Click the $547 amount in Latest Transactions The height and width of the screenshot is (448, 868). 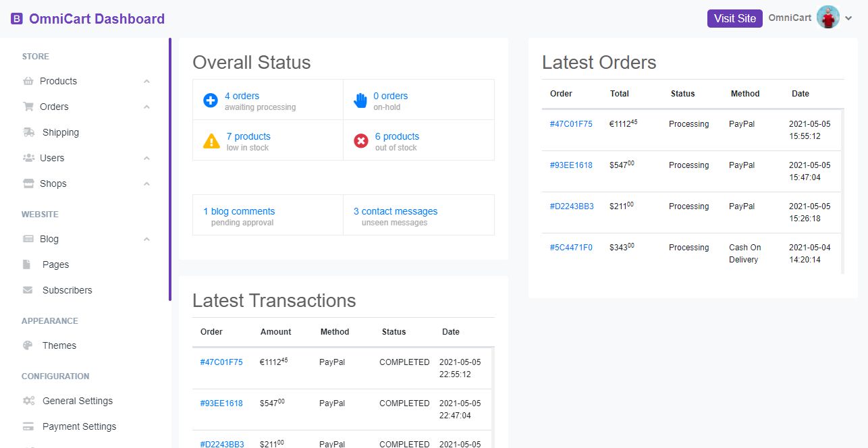[272, 403]
